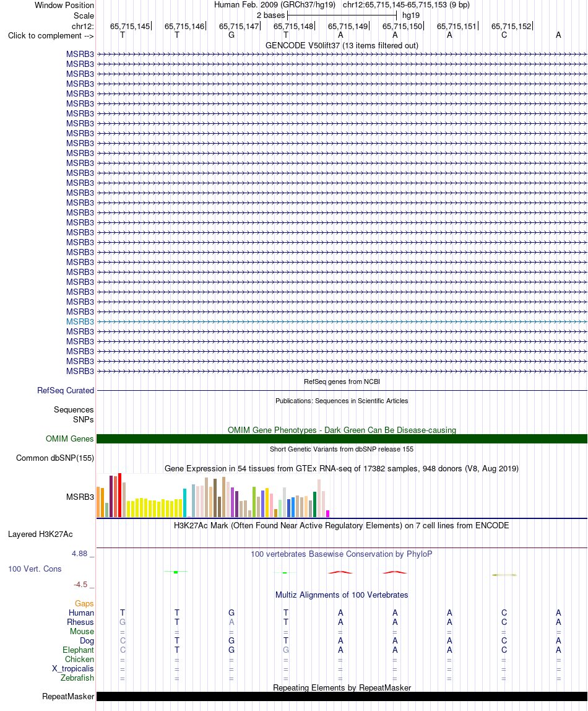This screenshot has width=588, height=711.
Task: Click the dark green OMIM Genes bar
Action: pyautogui.click(x=342, y=439)
